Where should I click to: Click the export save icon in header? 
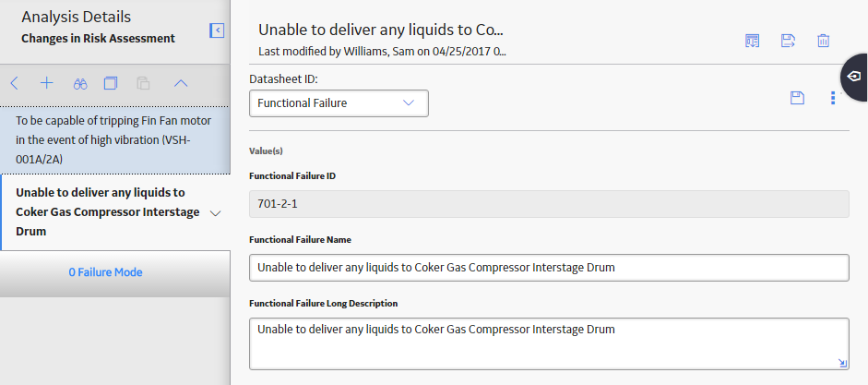tap(788, 41)
